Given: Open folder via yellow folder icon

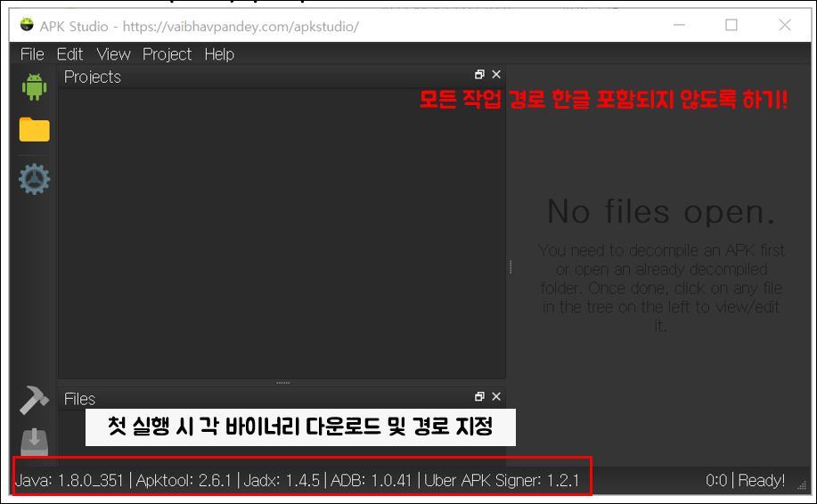Looking at the screenshot, I should click(x=35, y=129).
